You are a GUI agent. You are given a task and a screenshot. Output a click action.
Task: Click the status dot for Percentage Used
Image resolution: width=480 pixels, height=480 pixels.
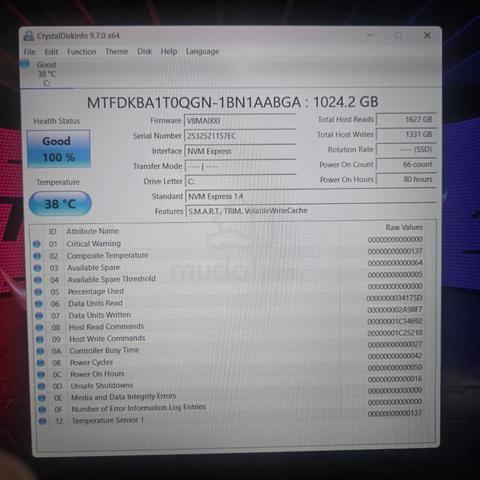coord(38,292)
